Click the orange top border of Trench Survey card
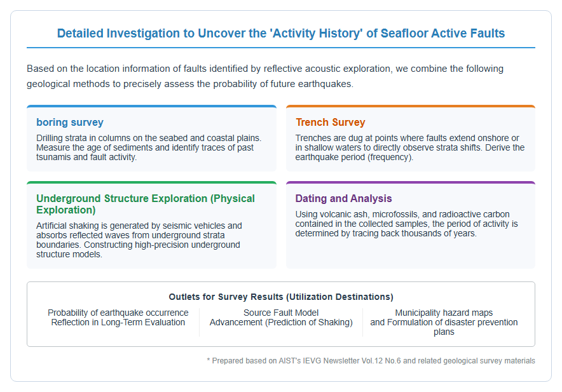 411,107
